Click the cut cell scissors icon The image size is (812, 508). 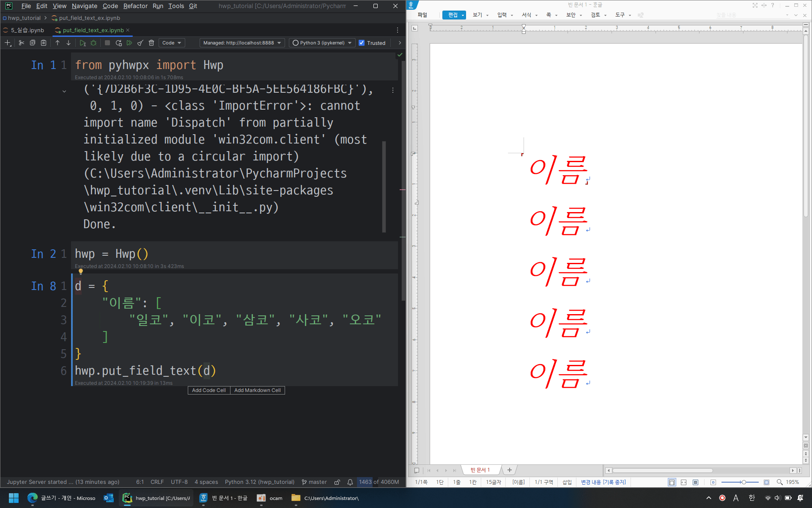(x=21, y=43)
